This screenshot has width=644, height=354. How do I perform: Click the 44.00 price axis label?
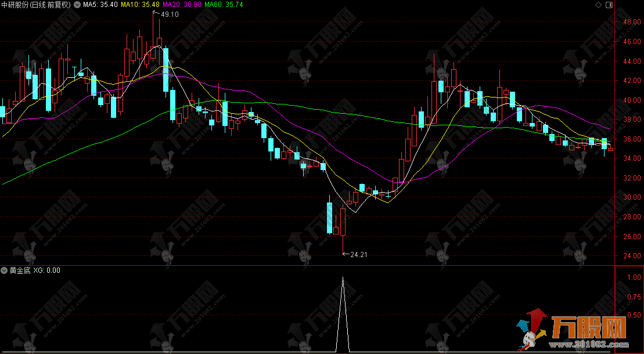tap(632, 61)
